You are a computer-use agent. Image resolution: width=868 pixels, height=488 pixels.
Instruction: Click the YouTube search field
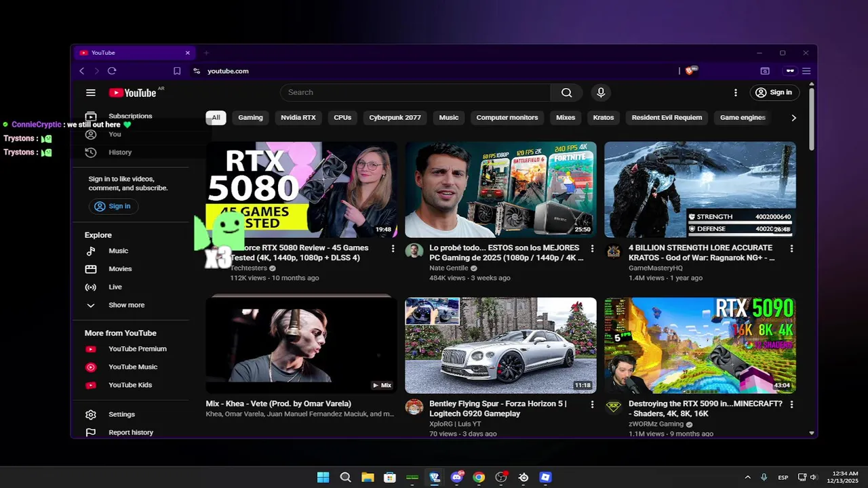(416, 93)
